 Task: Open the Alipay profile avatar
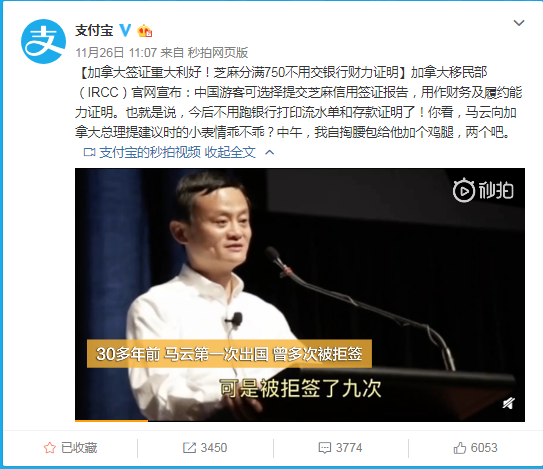(43, 42)
